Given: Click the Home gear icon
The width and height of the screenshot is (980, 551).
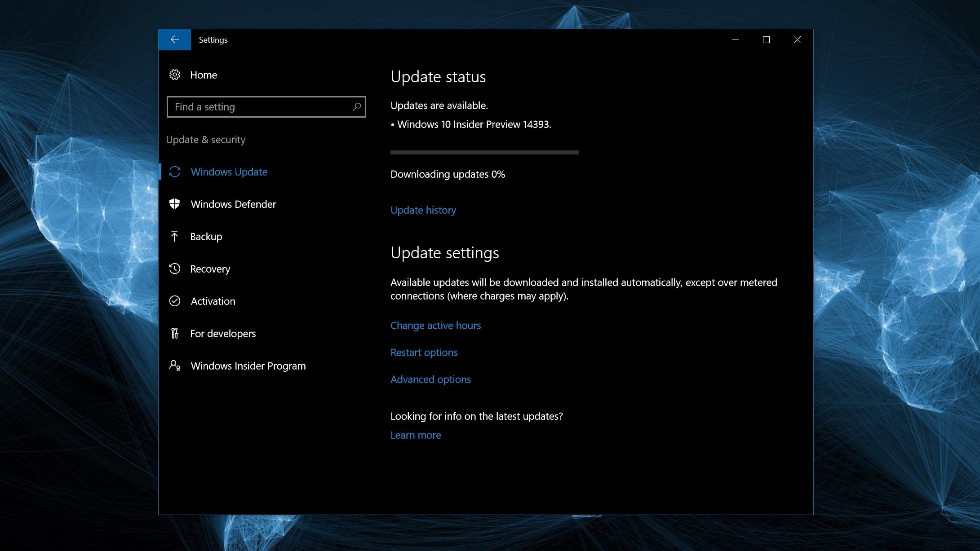Looking at the screenshot, I should (175, 75).
